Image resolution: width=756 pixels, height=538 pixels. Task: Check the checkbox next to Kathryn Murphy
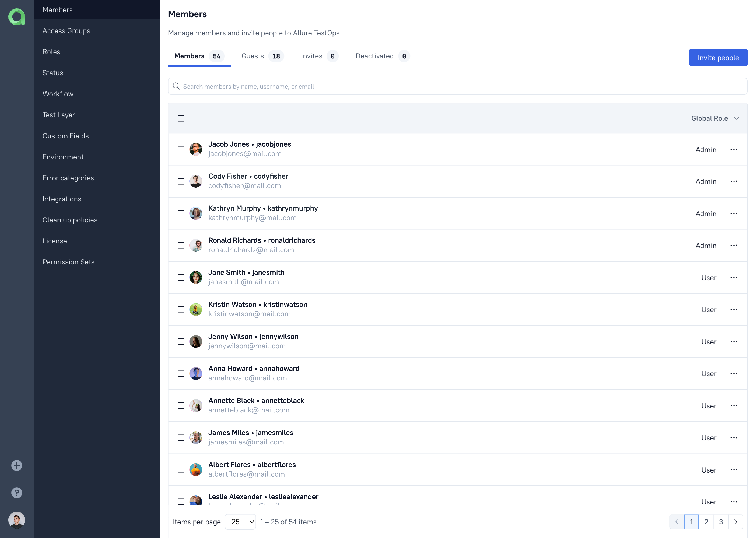click(x=181, y=213)
